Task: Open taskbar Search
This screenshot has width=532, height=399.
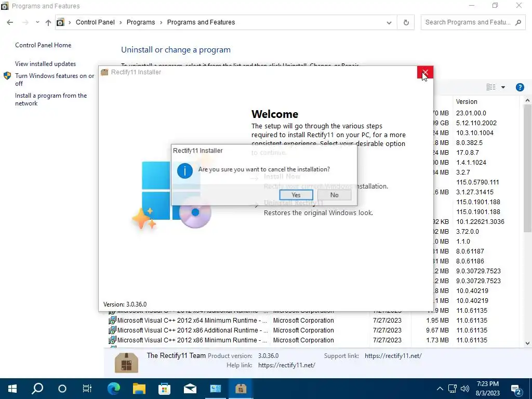Action: click(37, 389)
